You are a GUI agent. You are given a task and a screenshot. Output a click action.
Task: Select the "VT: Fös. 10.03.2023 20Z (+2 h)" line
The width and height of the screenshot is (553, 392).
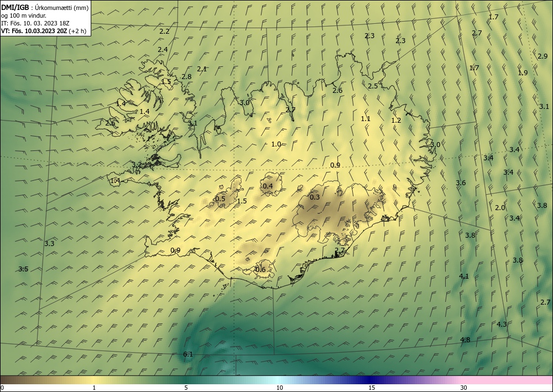point(44,30)
